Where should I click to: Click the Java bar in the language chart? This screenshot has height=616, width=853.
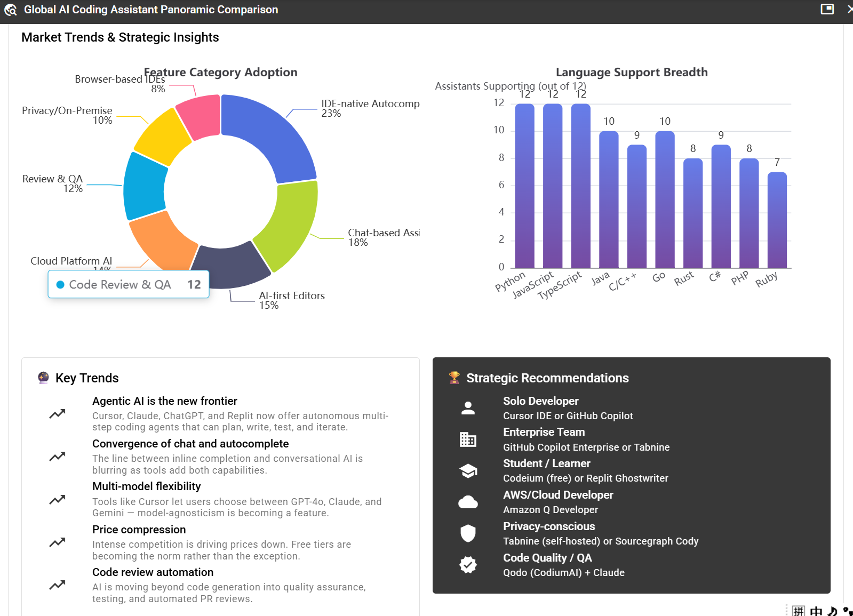[x=609, y=199]
